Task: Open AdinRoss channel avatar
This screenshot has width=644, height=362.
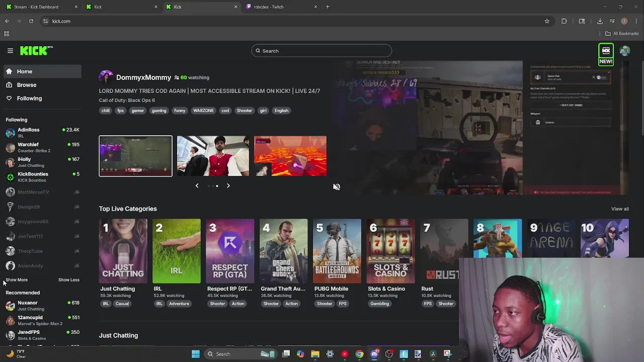Action: (x=10, y=133)
